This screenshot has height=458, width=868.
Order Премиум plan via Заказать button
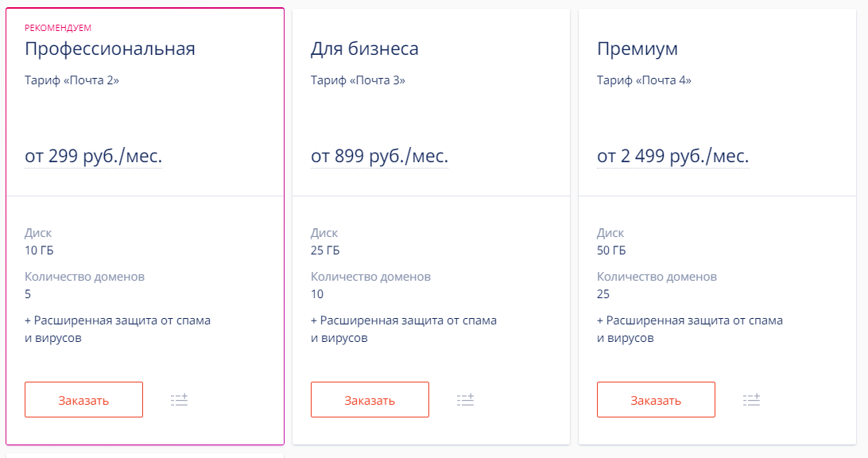point(656,400)
